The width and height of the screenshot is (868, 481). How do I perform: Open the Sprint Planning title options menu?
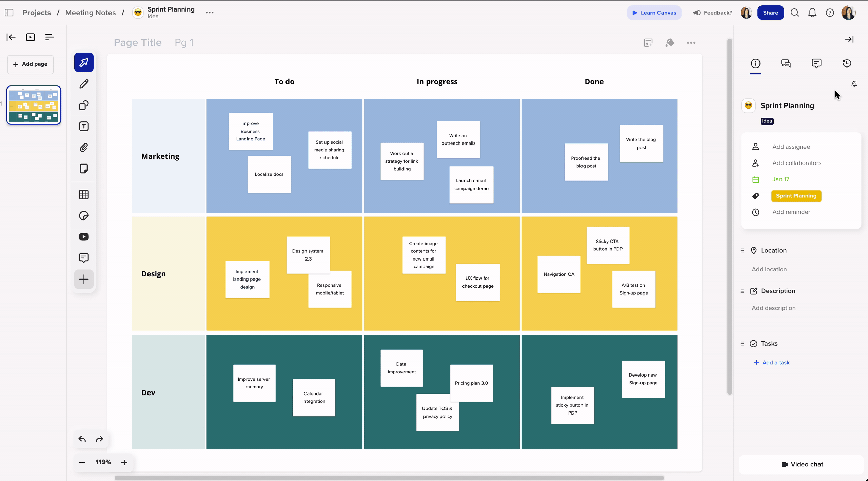tap(210, 13)
